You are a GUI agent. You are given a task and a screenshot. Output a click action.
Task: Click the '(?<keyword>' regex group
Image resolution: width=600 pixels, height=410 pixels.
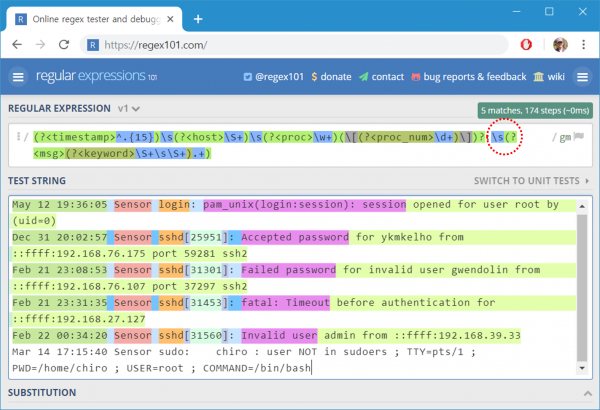(100, 154)
